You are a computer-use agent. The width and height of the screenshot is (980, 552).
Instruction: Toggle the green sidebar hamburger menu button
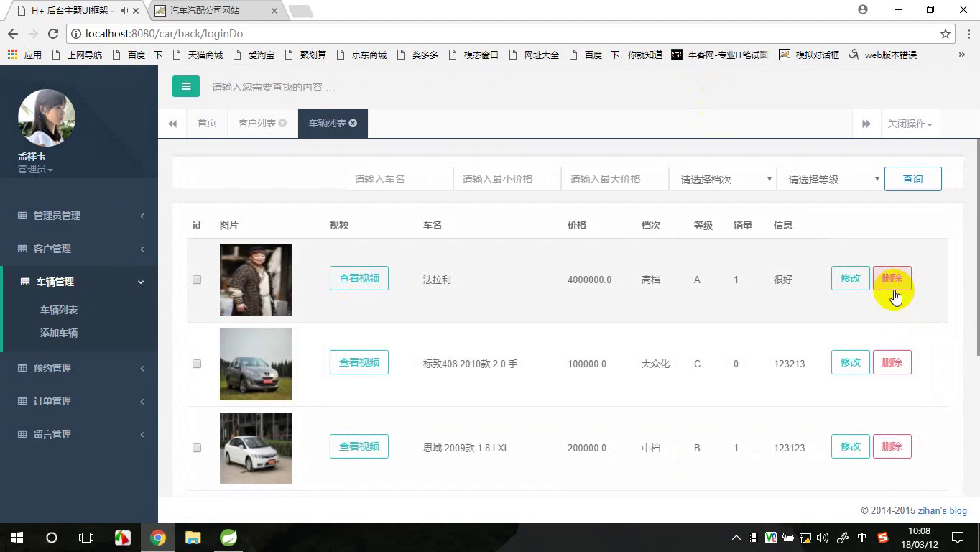pos(185,86)
